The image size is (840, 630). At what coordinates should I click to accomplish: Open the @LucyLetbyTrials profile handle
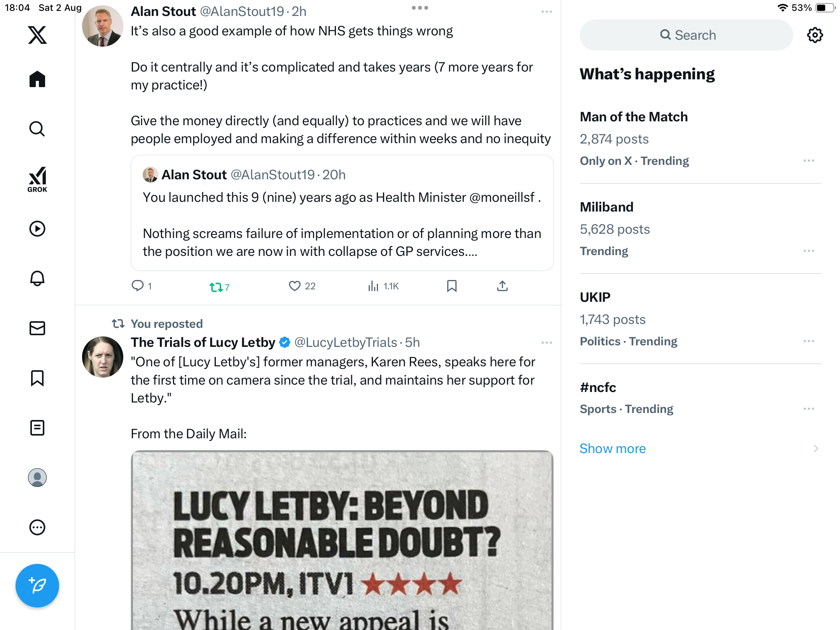pyautogui.click(x=345, y=343)
